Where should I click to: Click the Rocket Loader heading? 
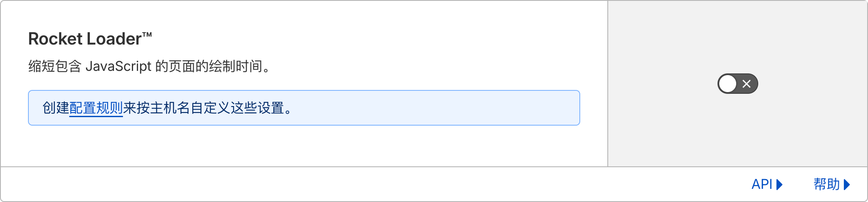click(85, 39)
